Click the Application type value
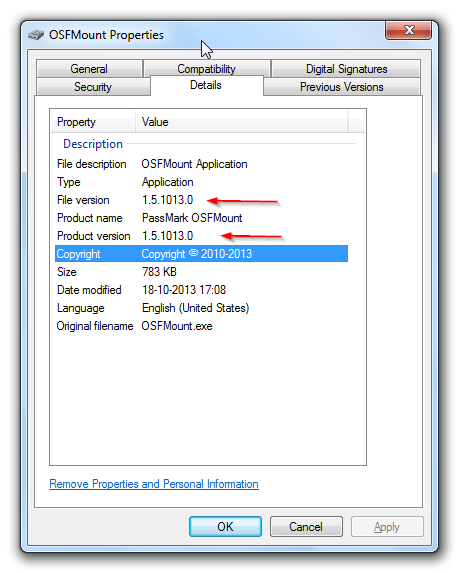459x573 pixels. (168, 182)
